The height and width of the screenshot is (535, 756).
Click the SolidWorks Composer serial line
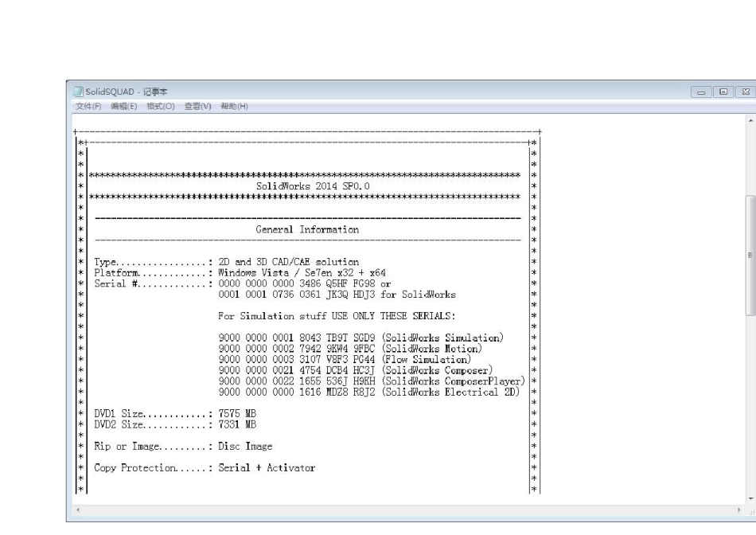click(356, 370)
